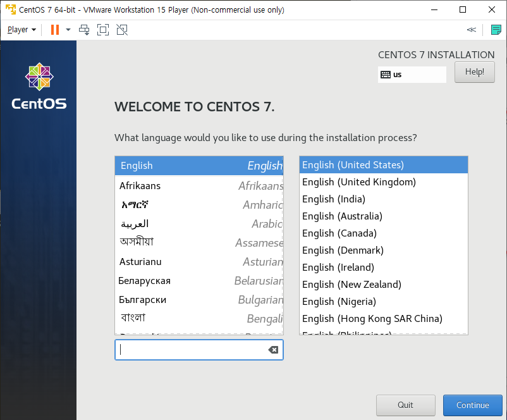Viewport: 507px width, 420px height.
Task: Click the Help! button
Action: [x=474, y=72]
